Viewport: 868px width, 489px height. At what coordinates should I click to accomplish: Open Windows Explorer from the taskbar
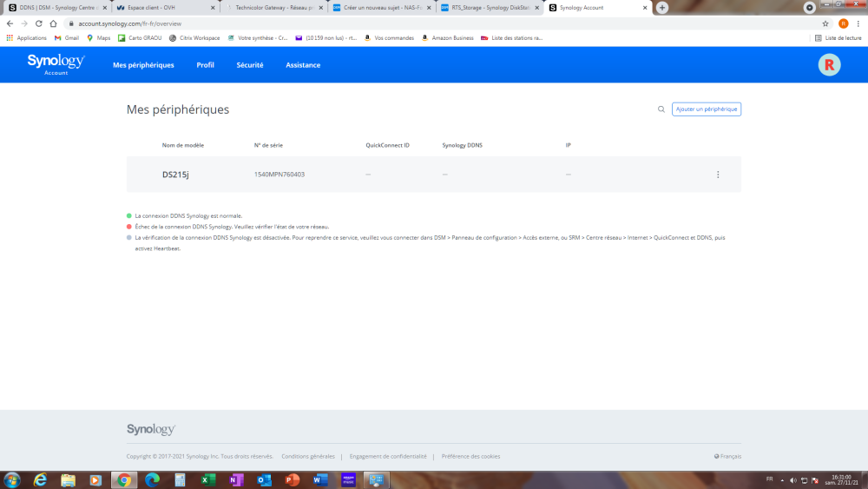pos(68,480)
